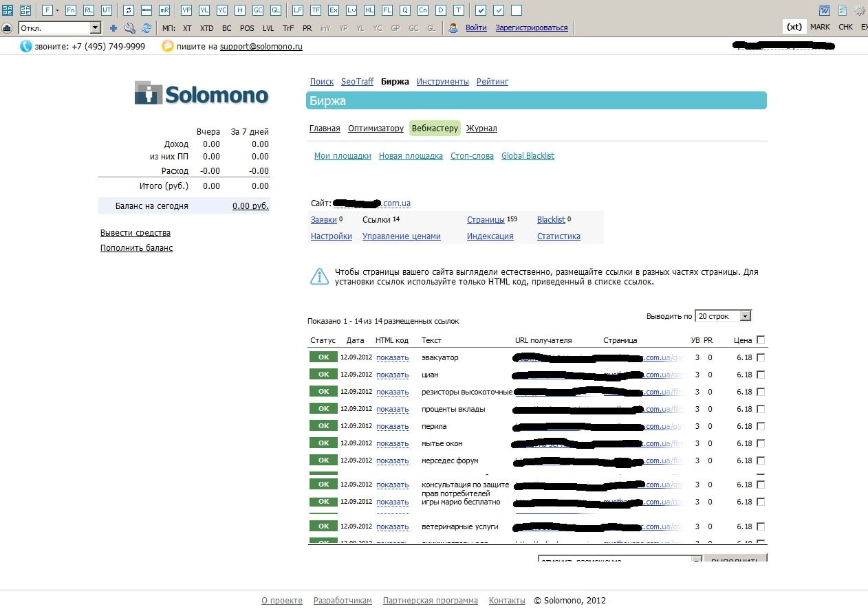Toggle select-all checkbox in table header
Image resolution: width=868 pixels, height=611 pixels.
tap(761, 340)
